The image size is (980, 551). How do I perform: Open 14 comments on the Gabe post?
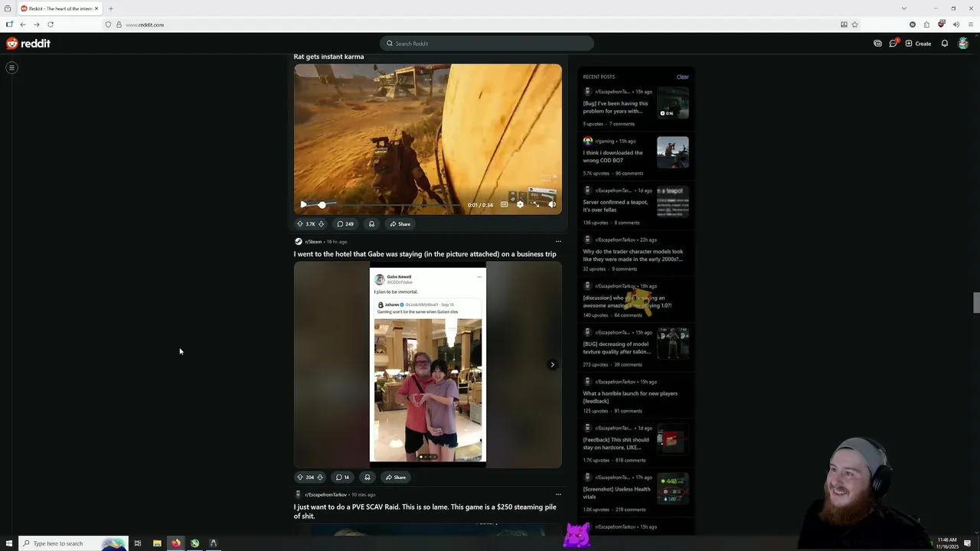coord(343,478)
